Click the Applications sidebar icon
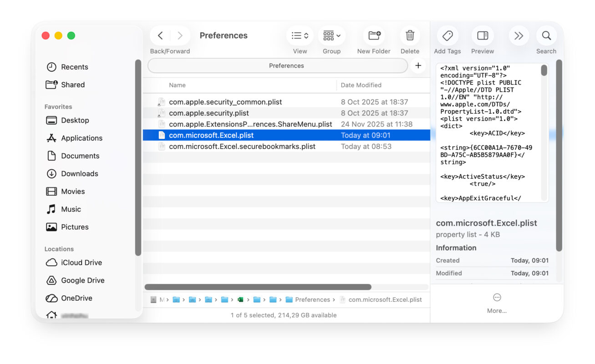 click(x=51, y=138)
